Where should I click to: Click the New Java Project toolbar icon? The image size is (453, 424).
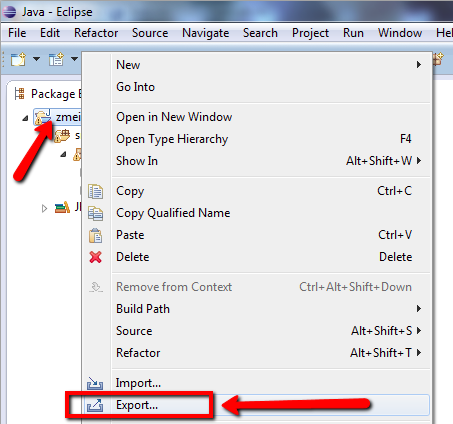tap(56, 59)
